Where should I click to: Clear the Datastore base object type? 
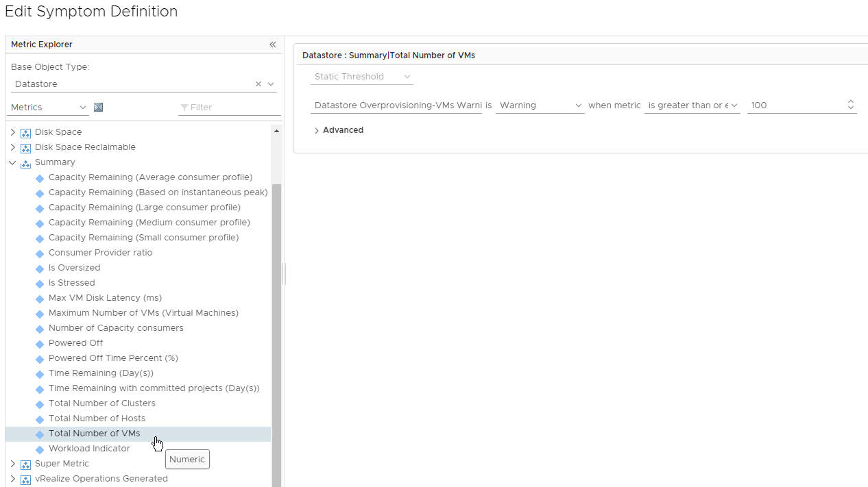258,84
